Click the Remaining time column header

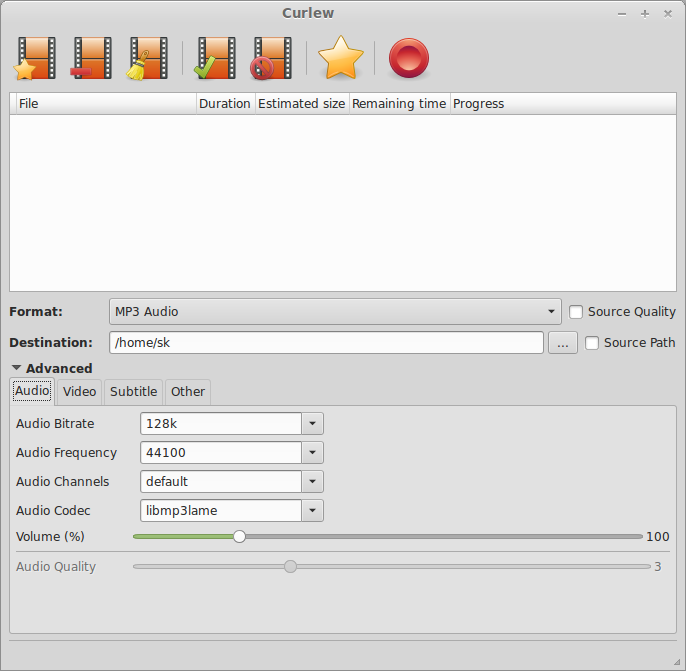click(x=399, y=104)
